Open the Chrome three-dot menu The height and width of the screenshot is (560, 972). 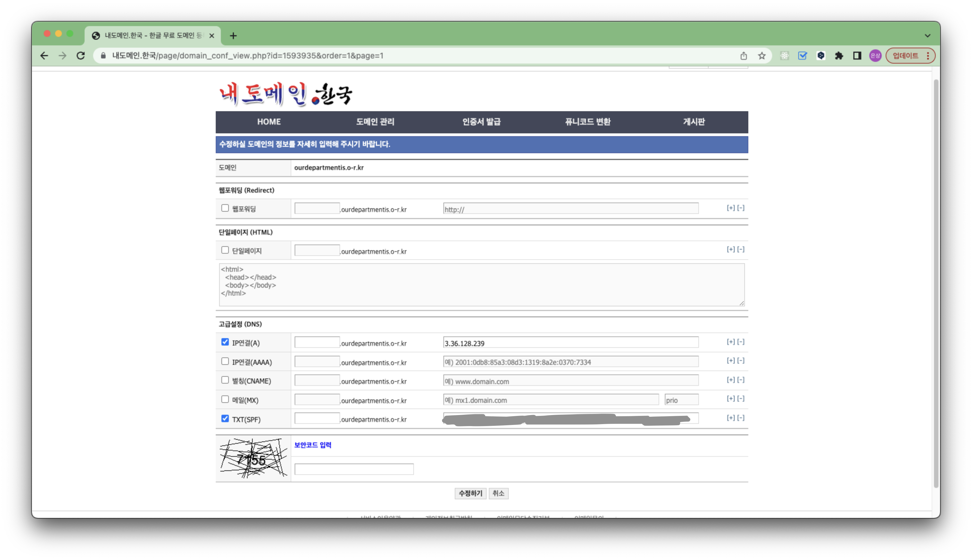click(x=928, y=56)
